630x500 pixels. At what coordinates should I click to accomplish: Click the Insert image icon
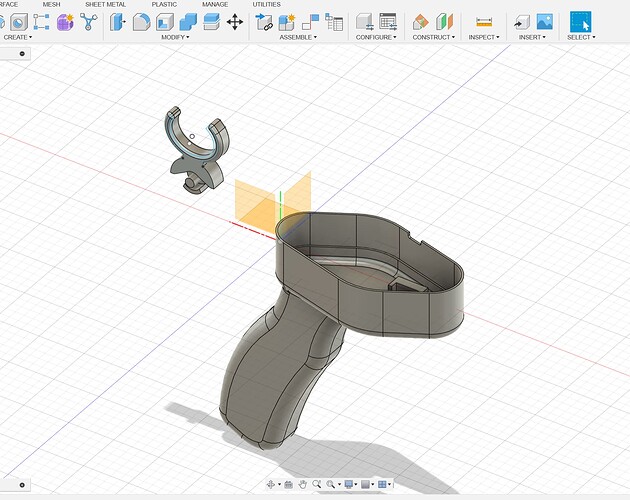[x=545, y=21]
